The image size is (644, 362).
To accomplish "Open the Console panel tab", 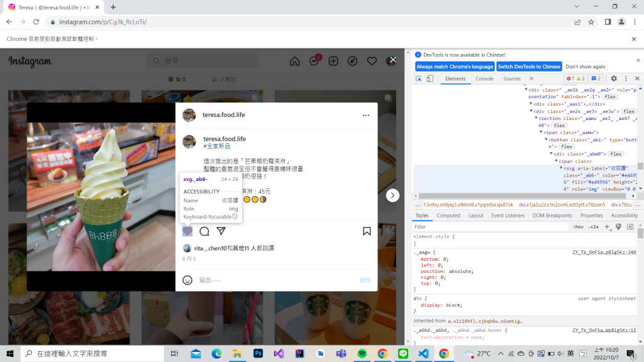I will coord(484,79).
